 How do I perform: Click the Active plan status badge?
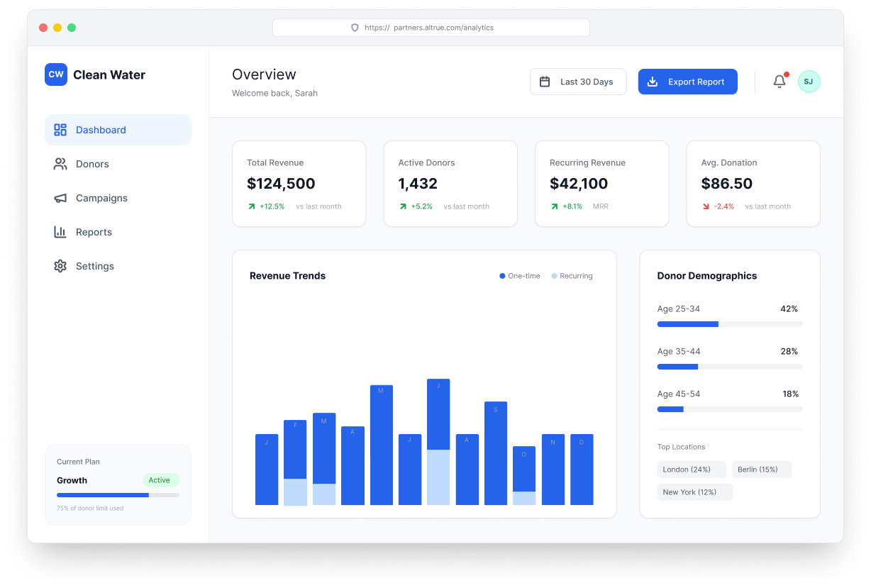(160, 480)
